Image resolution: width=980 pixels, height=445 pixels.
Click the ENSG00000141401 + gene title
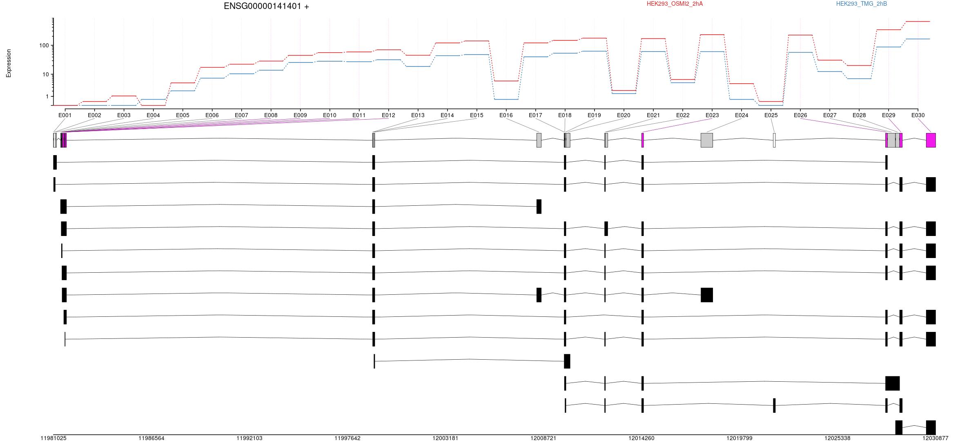tap(266, 6)
